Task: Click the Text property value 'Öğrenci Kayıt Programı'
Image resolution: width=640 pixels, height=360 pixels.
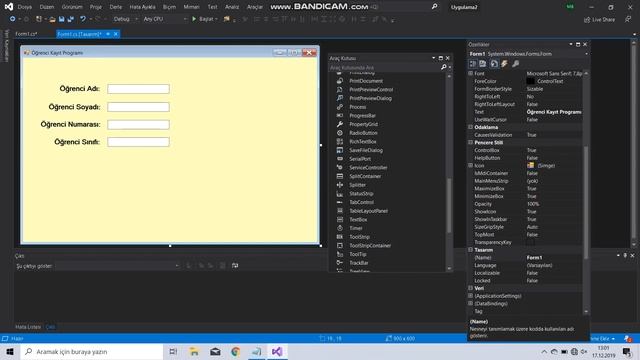Action: (553, 112)
